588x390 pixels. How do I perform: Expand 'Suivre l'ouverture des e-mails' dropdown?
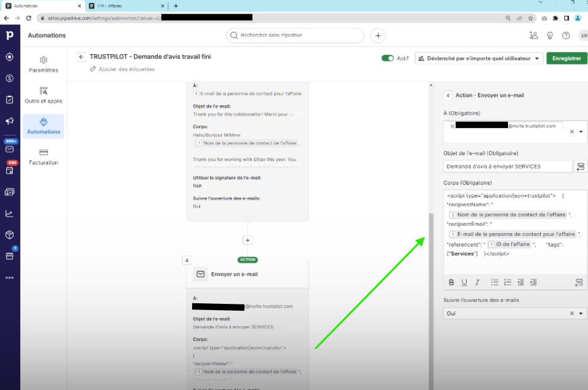[581, 314]
